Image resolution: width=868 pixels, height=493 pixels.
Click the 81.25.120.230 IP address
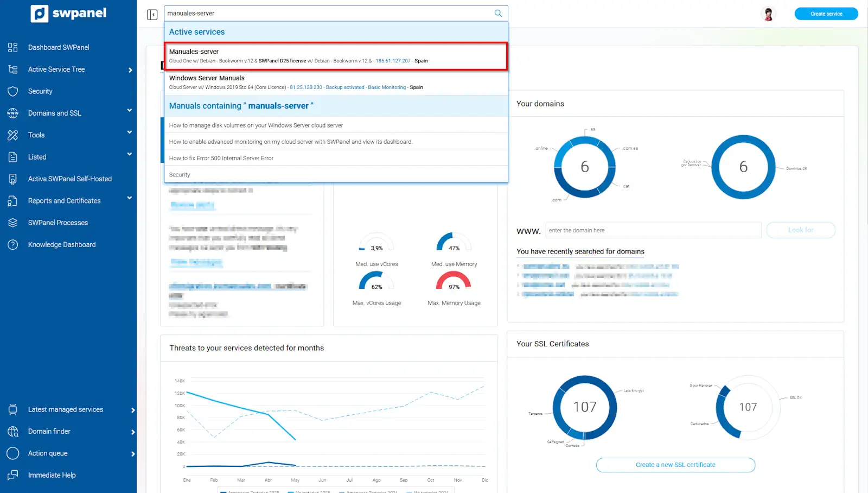306,87
